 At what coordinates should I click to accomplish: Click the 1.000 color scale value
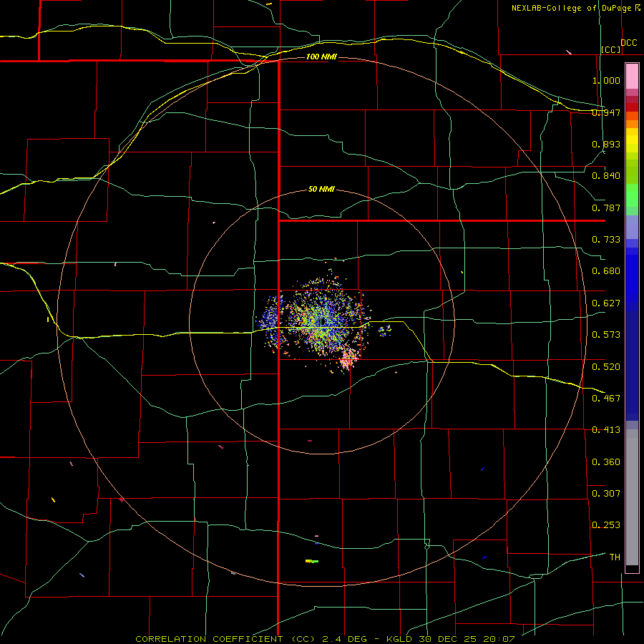point(606,80)
